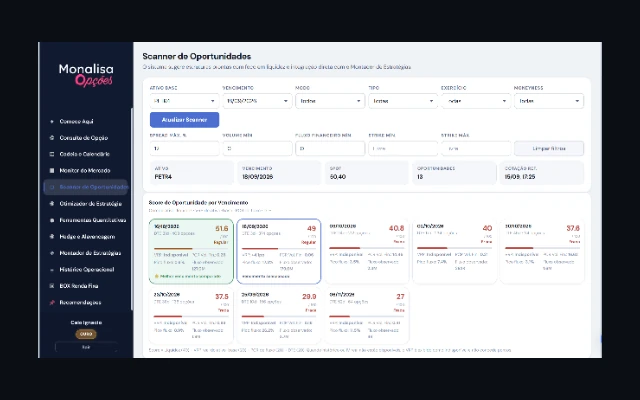This screenshot has width=640, height=400.
Task: Select the expiry card scoring 40.8
Action: (367, 251)
